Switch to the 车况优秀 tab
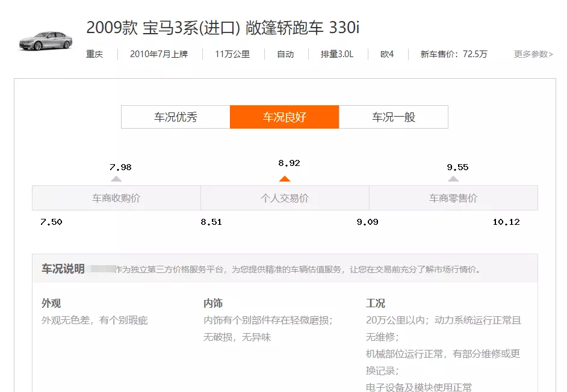 click(176, 117)
